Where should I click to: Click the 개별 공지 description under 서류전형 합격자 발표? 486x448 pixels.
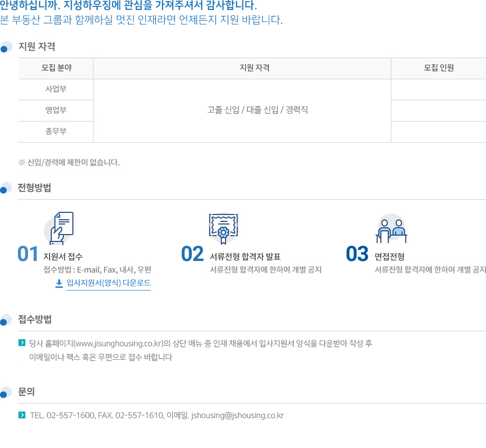point(266,269)
